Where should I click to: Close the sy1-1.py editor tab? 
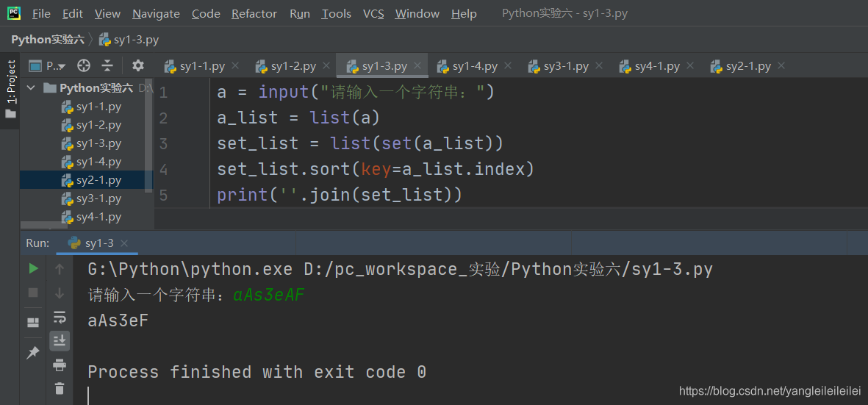pyautogui.click(x=235, y=66)
